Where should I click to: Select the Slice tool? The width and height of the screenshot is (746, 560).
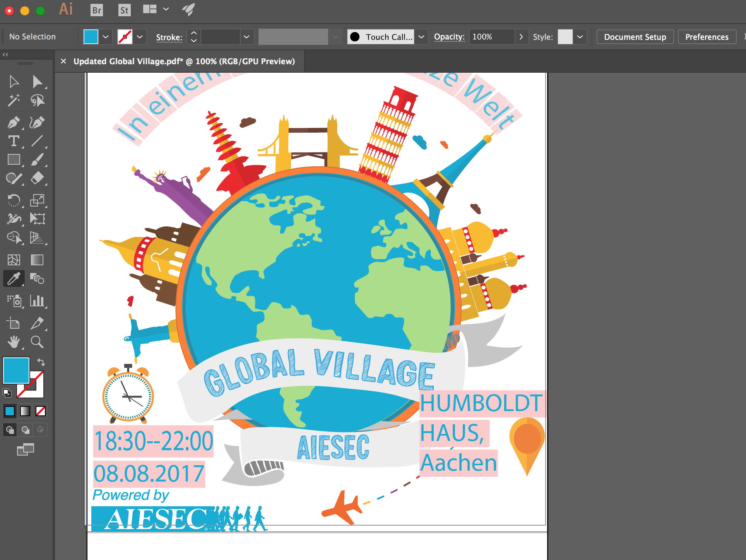click(37, 323)
